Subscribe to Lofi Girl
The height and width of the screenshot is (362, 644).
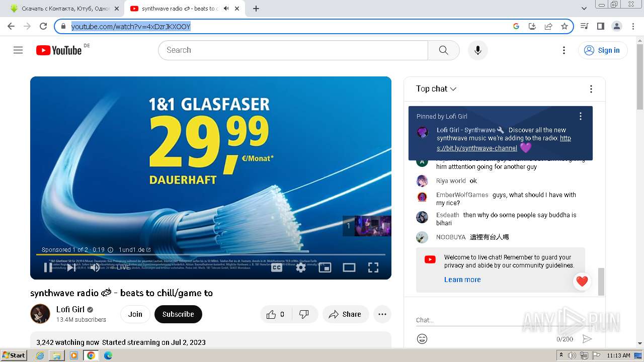pyautogui.click(x=178, y=314)
